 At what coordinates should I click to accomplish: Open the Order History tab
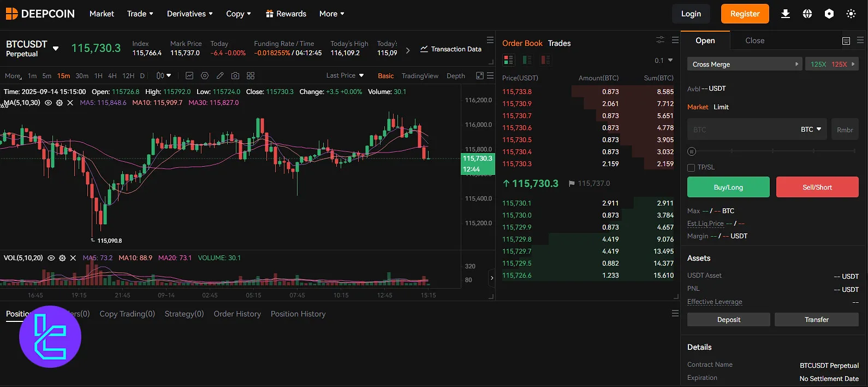pos(237,314)
